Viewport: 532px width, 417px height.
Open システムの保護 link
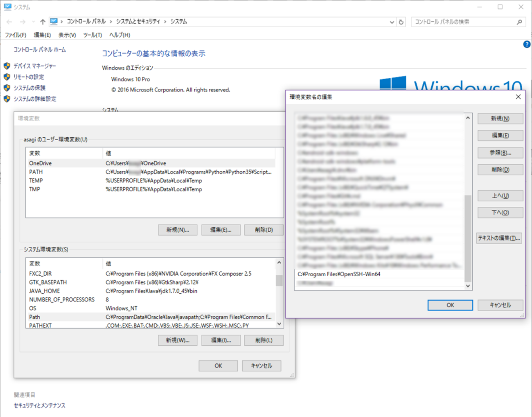29,88
